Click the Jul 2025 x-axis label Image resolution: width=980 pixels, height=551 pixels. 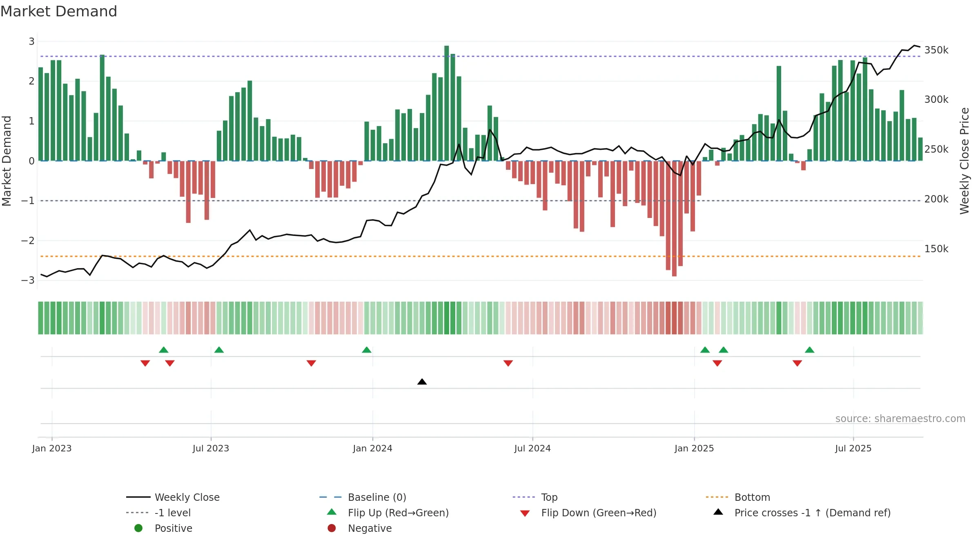pos(853,448)
